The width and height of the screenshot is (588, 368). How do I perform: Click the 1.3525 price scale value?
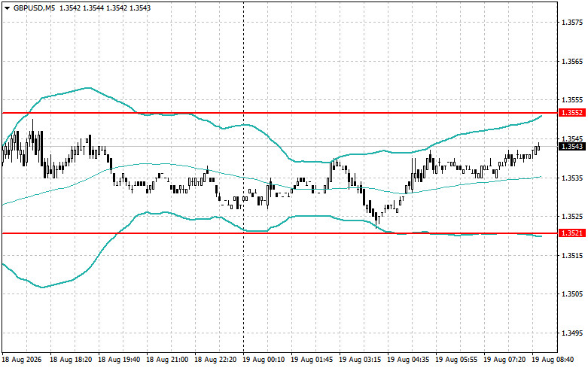point(572,216)
